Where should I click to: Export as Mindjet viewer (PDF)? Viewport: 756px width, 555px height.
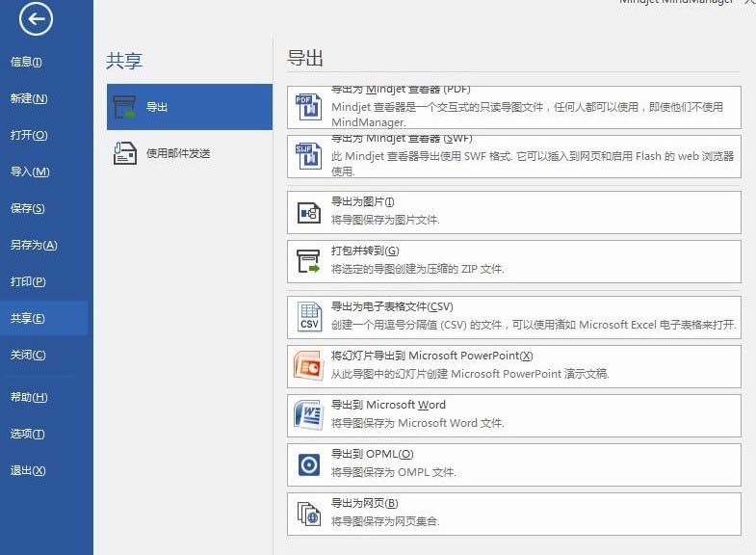tap(514, 107)
